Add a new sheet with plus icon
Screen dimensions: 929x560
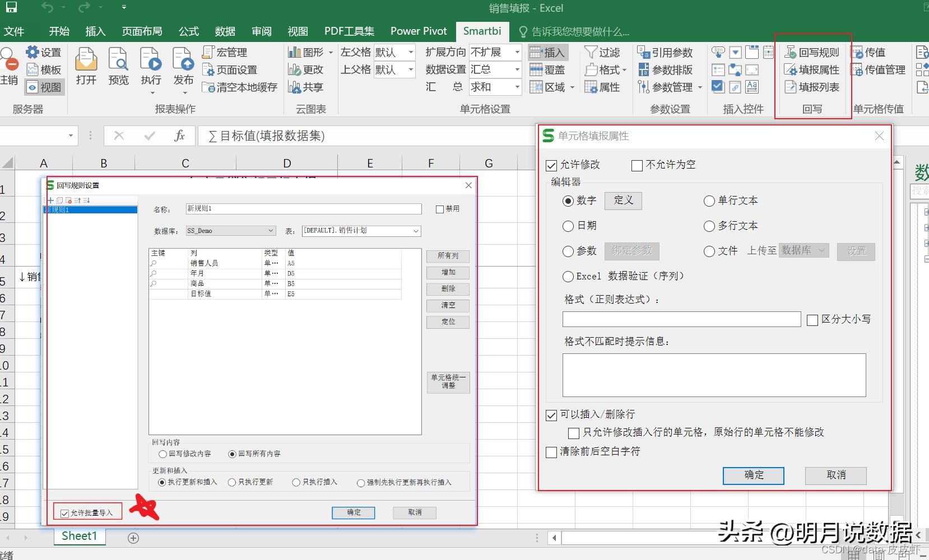(x=133, y=538)
